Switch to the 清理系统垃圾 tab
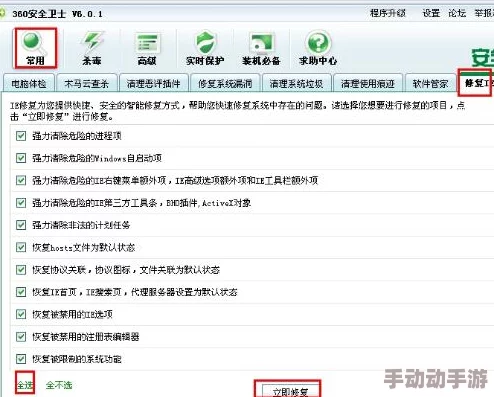This screenshot has height=397, width=494. 296,83
